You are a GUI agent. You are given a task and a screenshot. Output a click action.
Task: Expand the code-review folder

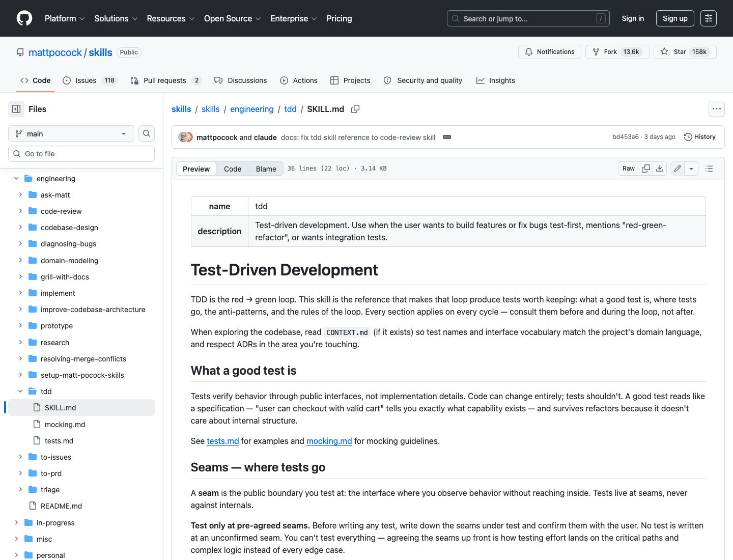tap(20, 211)
